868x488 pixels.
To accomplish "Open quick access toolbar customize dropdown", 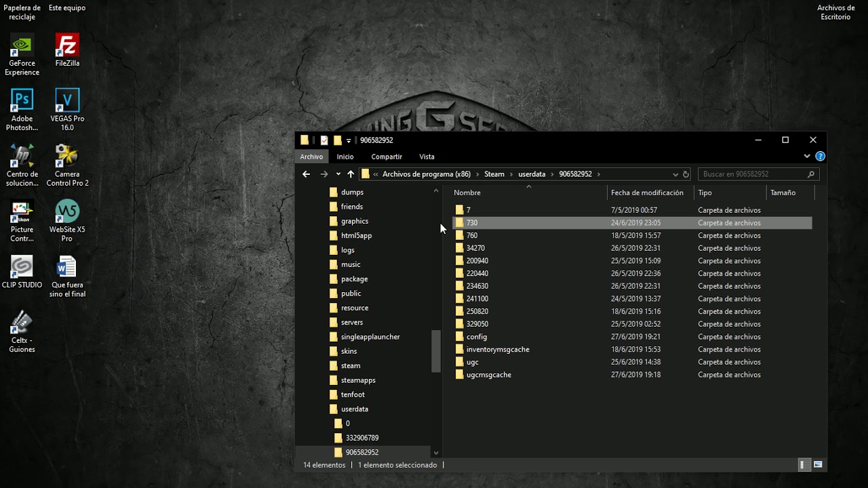I will point(349,140).
